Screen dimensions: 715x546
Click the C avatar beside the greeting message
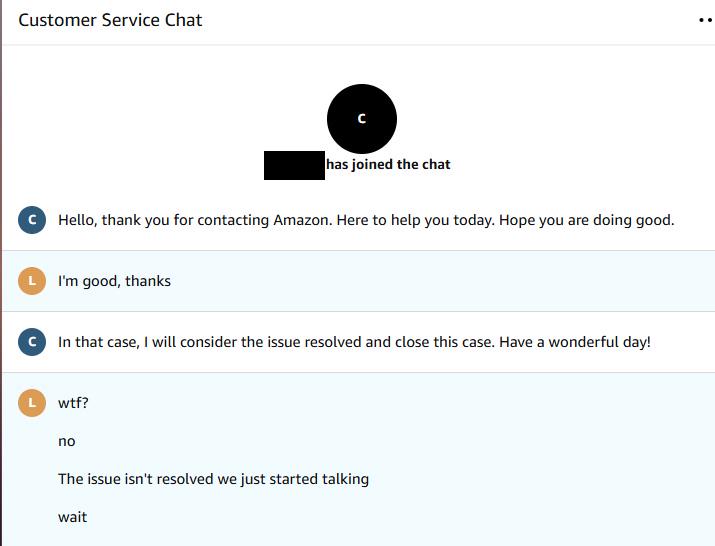click(x=32, y=220)
